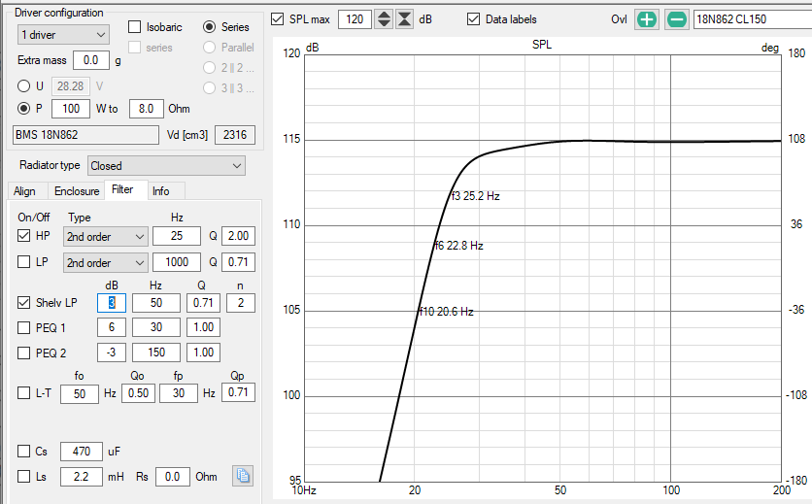
Task: Click the HP frequency 25 Hz field
Action: [x=177, y=236]
